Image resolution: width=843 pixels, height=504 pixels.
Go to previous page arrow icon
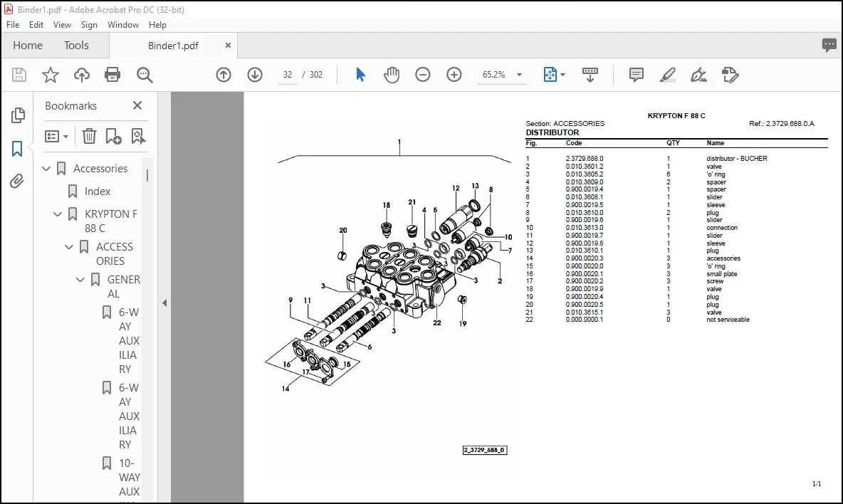(x=224, y=75)
